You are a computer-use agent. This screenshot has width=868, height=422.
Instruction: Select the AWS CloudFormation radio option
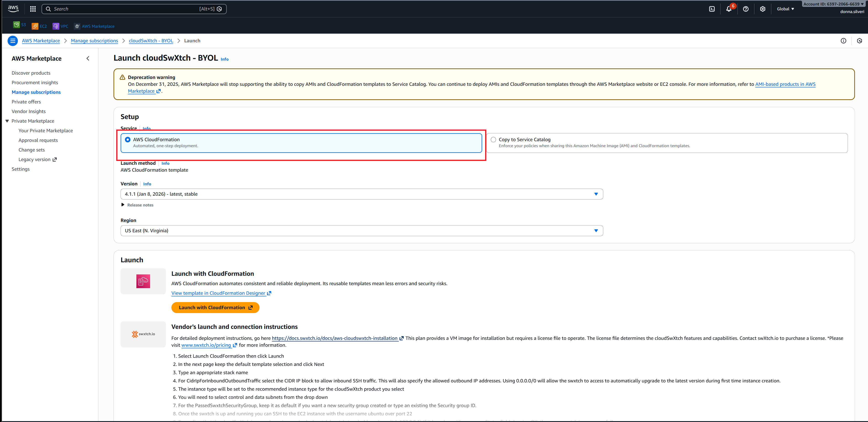[128, 140]
